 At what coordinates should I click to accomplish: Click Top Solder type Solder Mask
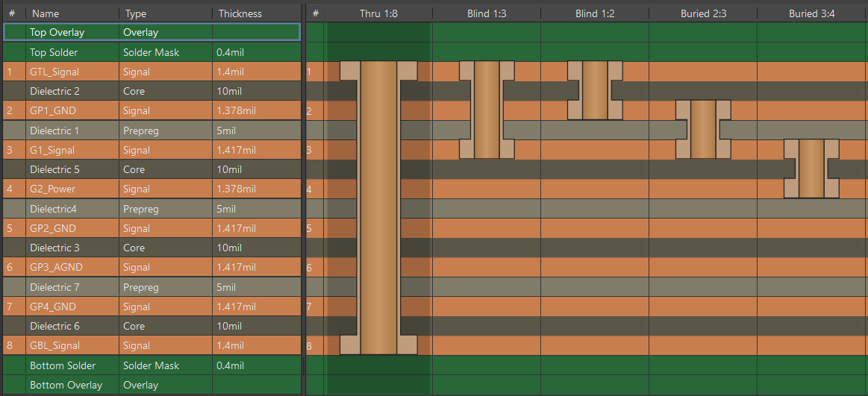(151, 52)
